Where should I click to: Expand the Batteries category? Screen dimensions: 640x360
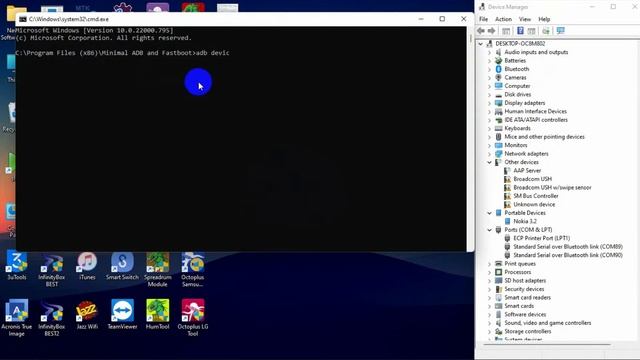[x=489, y=60]
